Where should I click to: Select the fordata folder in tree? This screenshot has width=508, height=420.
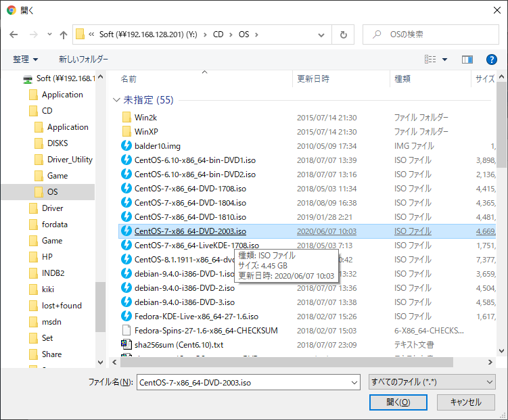click(48, 224)
